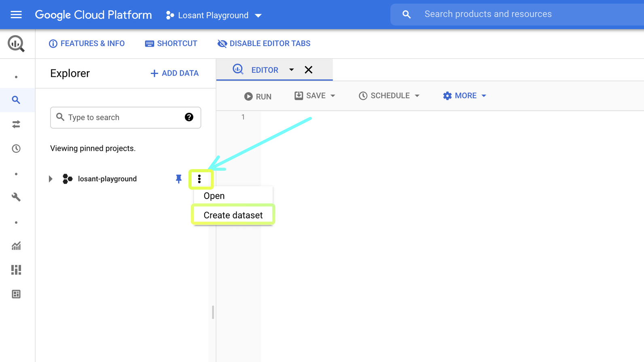Click the Type to search field
644x362 pixels.
click(125, 117)
